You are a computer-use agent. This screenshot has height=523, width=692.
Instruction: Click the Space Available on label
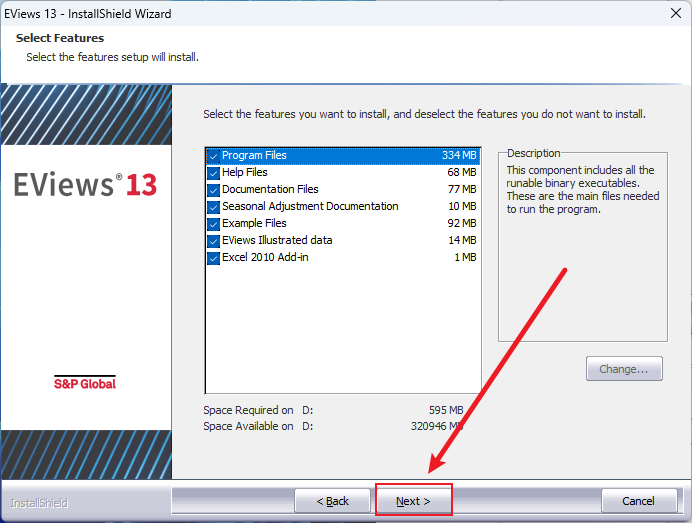(248, 426)
